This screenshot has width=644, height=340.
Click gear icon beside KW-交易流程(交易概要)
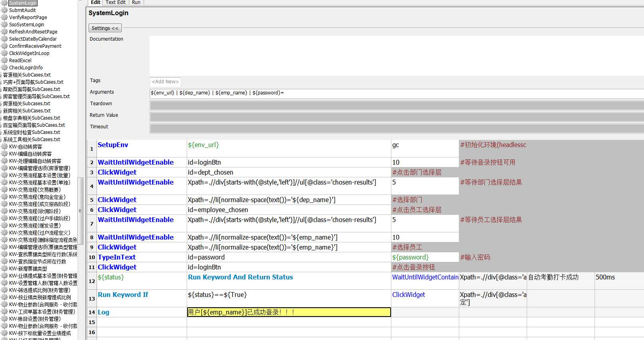[x=4, y=190]
